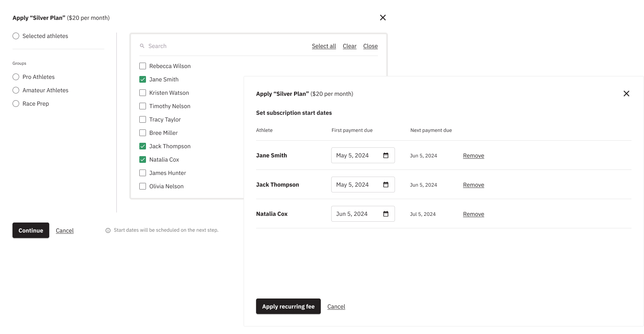Select the "Selected athletes" radio option
The height and width of the screenshot is (334, 644).
[x=16, y=36]
